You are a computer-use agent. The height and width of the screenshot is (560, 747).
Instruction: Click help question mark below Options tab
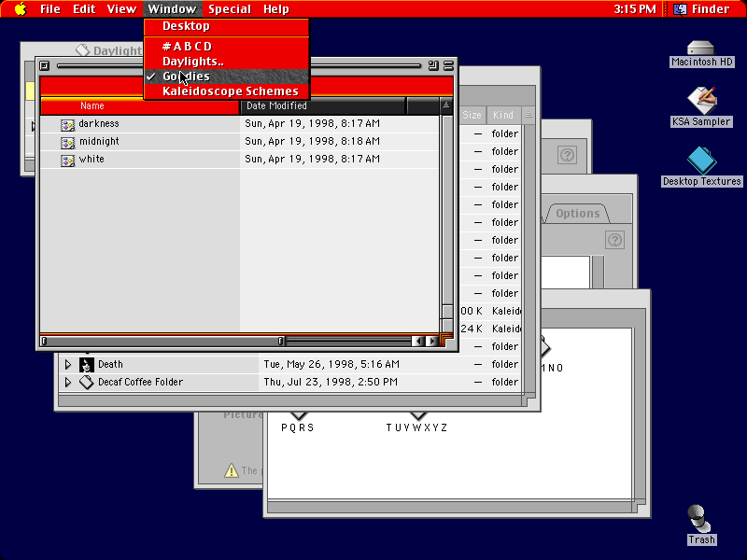(614, 240)
